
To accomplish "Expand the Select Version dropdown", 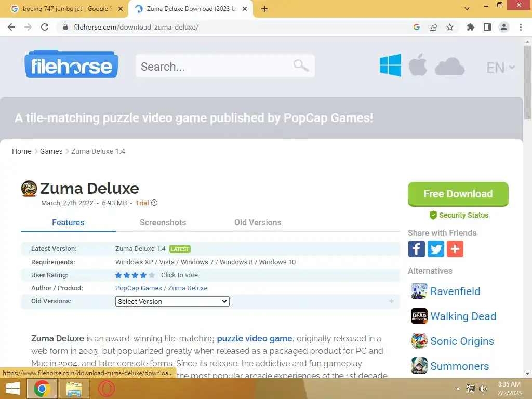I will pos(172,301).
